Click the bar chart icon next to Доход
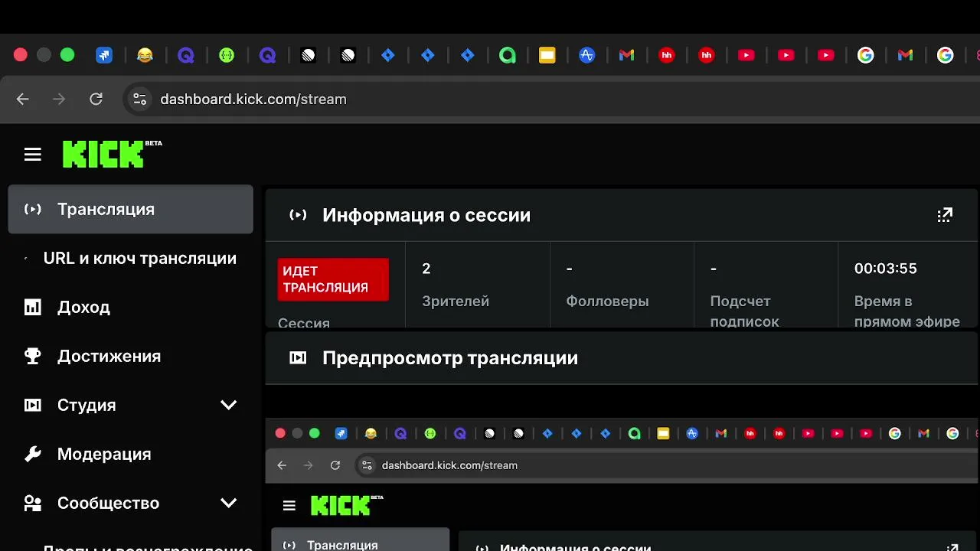The height and width of the screenshot is (551, 980). 32,307
